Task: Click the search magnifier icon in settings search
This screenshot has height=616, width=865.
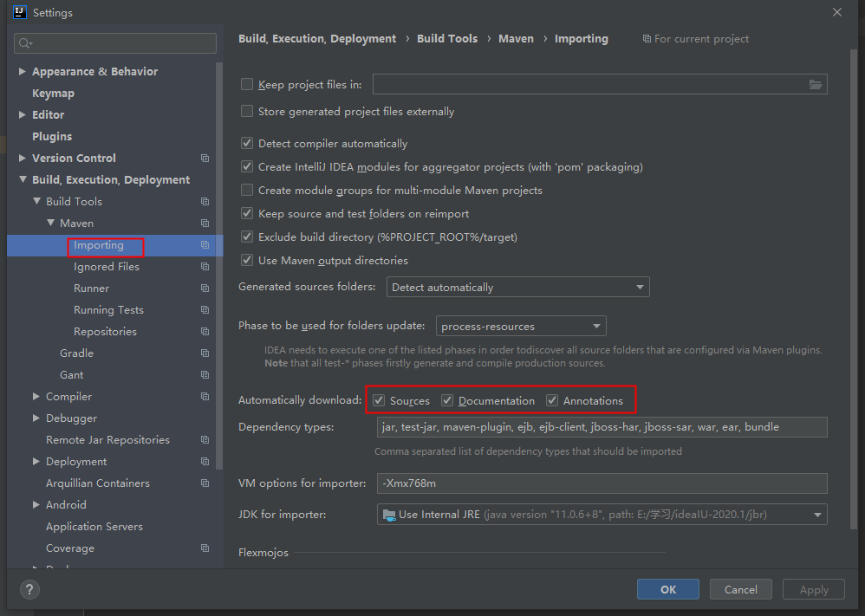Action: (x=25, y=43)
